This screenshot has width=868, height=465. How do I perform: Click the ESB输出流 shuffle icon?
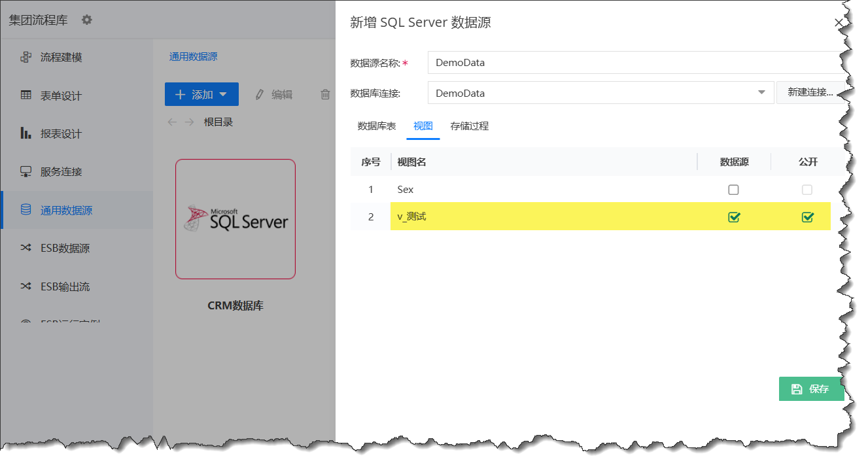(x=26, y=286)
